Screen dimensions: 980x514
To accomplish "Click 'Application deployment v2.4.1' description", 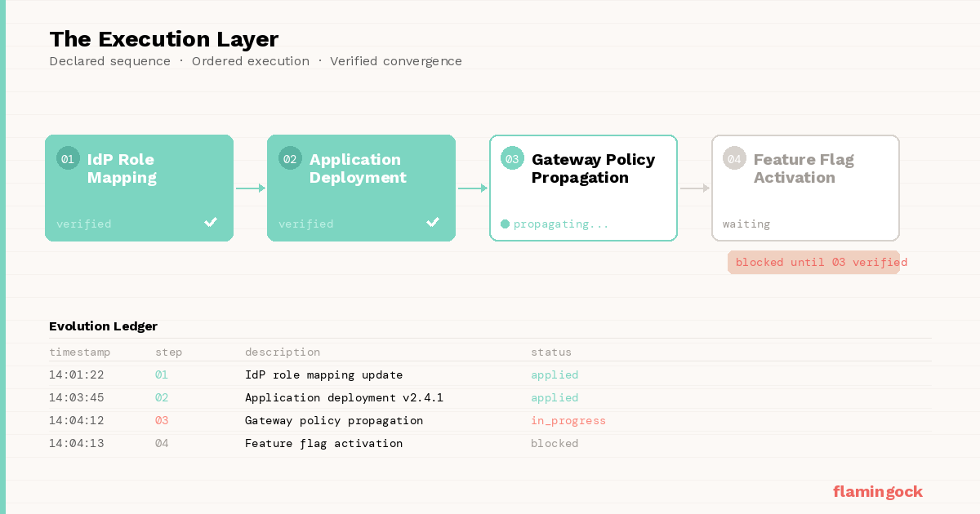I will (x=345, y=398).
